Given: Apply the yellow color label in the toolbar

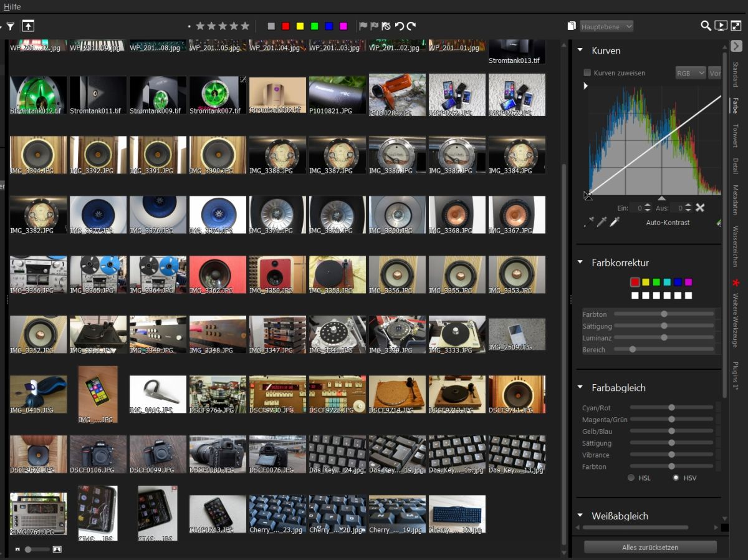Looking at the screenshot, I should click(300, 26).
